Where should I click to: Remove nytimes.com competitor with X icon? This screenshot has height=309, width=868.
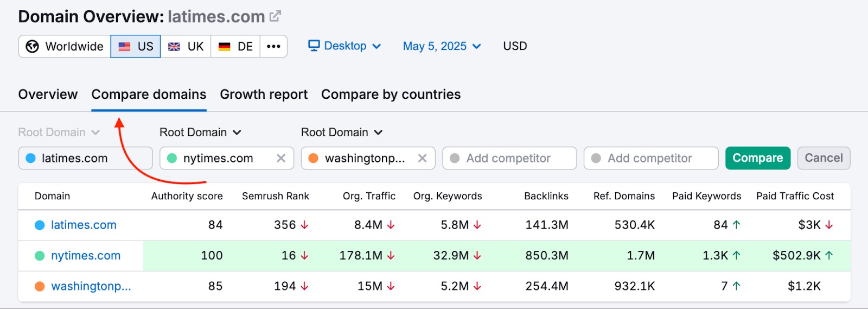pos(281,158)
